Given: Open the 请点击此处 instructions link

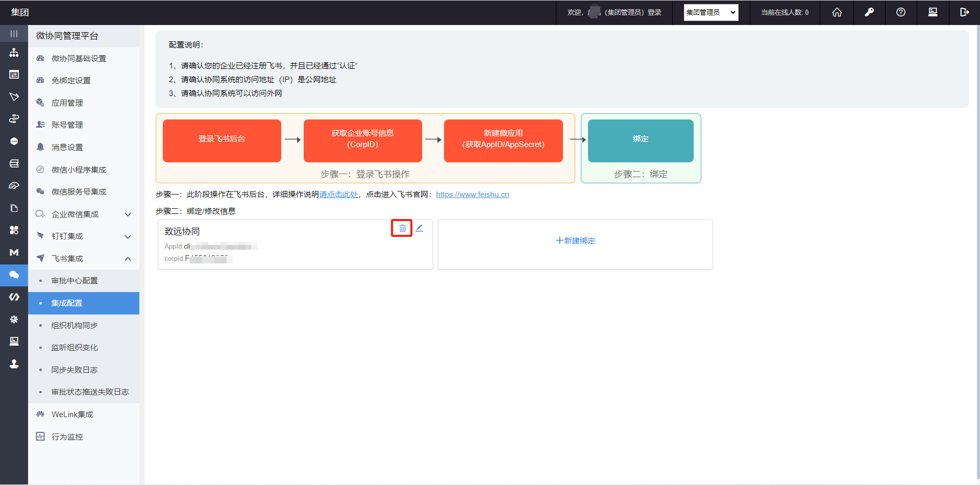Looking at the screenshot, I should 339,195.
